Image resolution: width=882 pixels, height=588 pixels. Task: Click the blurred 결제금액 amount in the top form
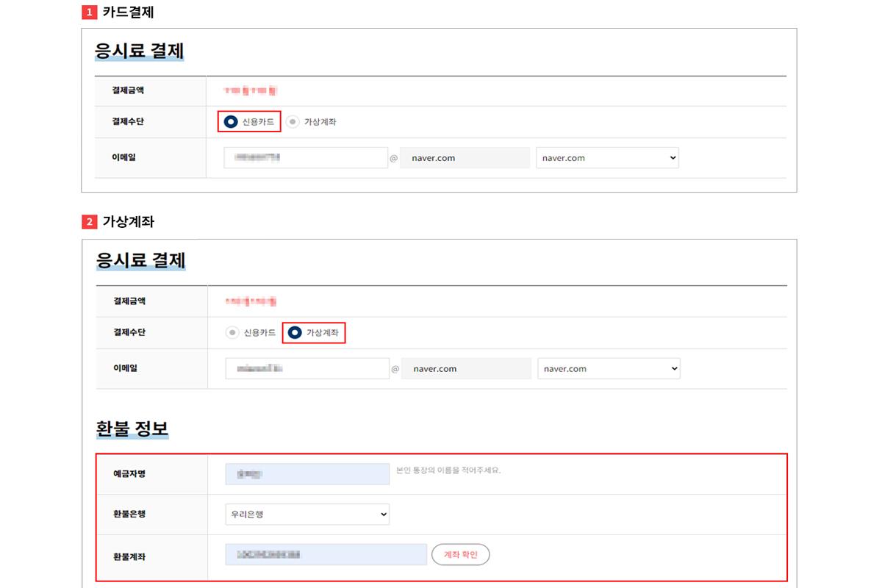[x=251, y=91]
